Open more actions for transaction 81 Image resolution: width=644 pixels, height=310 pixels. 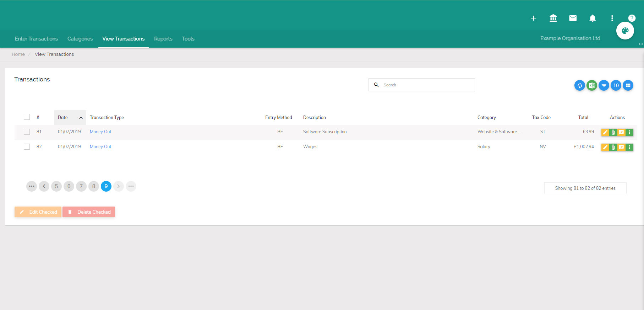pos(629,132)
